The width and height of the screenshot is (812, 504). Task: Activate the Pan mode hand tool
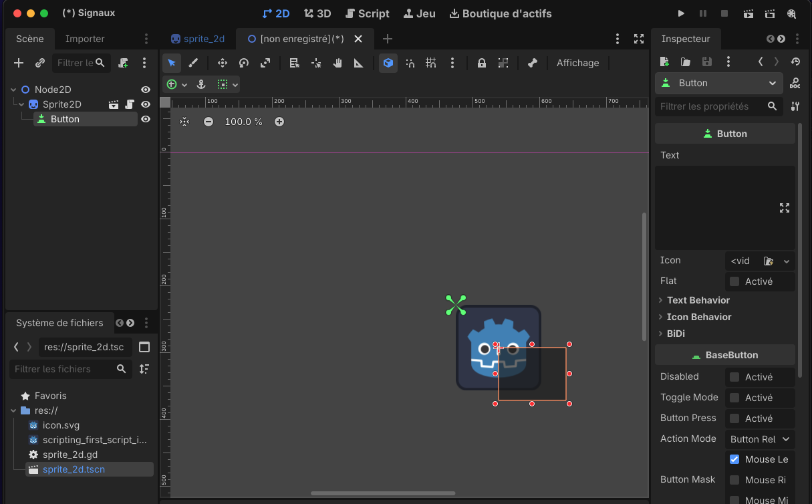pyautogui.click(x=337, y=63)
